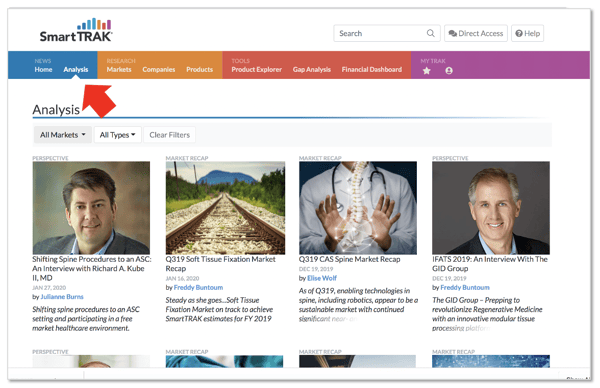Select the Analysis tab
The image size is (600, 388).
tap(76, 70)
